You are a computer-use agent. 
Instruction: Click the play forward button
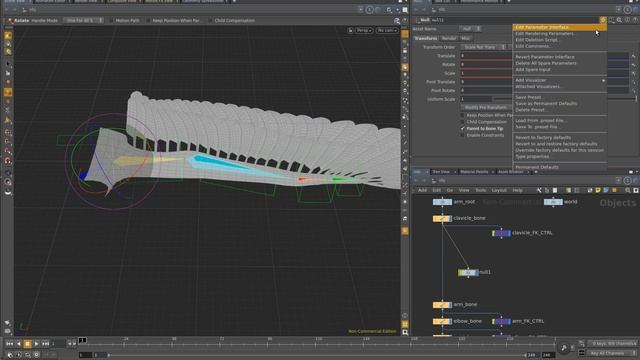pos(36,344)
